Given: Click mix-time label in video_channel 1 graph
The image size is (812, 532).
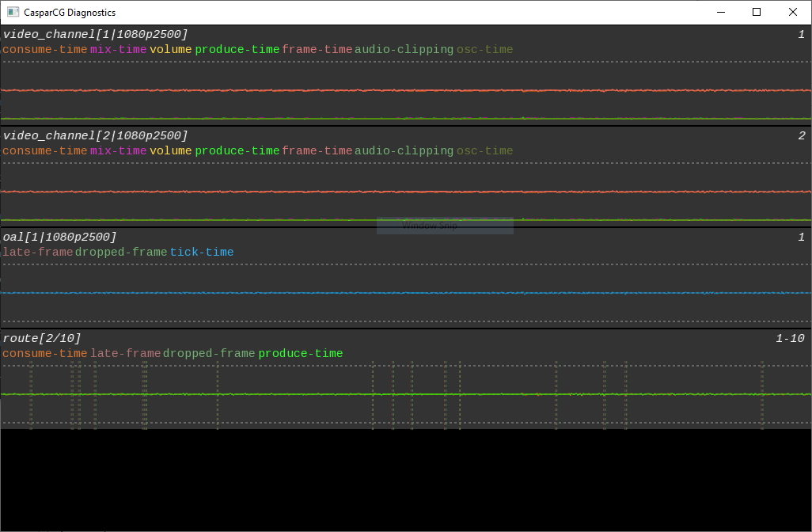Looking at the screenshot, I should pyautogui.click(x=119, y=49).
